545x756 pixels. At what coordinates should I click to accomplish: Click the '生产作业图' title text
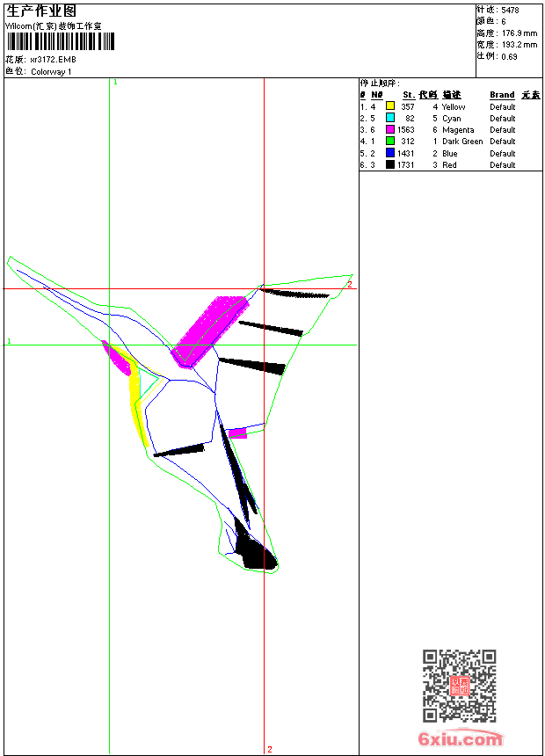(41, 11)
